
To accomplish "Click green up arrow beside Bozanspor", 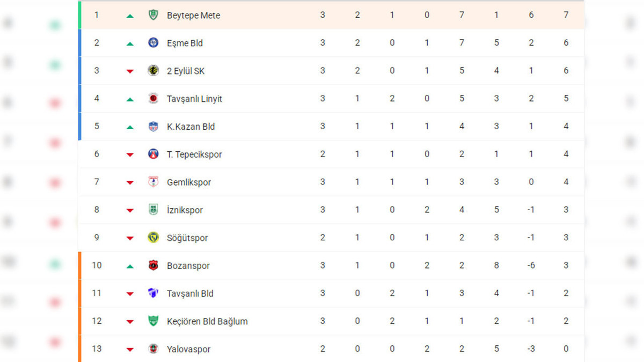I will tap(129, 266).
